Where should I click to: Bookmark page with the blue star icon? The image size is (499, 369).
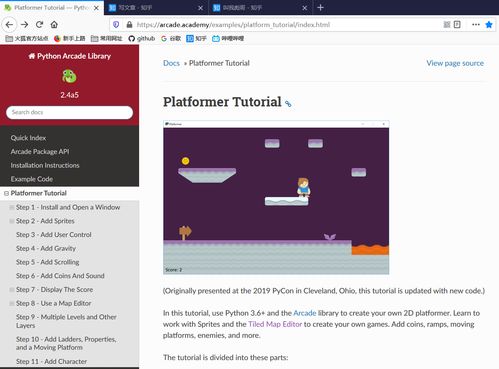coord(489,25)
